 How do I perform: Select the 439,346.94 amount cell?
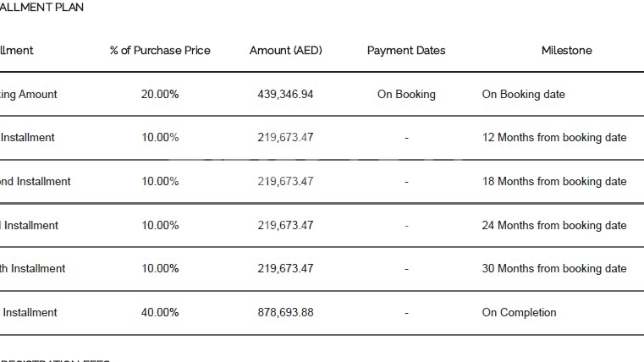click(285, 95)
